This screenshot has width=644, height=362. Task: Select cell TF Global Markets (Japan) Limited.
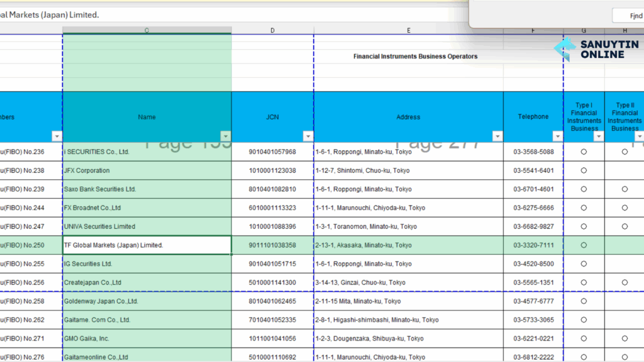pyautogui.click(x=147, y=245)
